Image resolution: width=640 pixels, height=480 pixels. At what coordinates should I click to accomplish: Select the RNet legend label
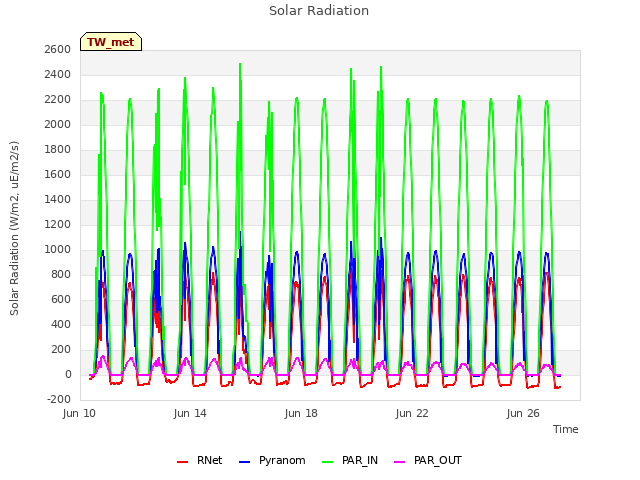pyautogui.click(x=209, y=460)
